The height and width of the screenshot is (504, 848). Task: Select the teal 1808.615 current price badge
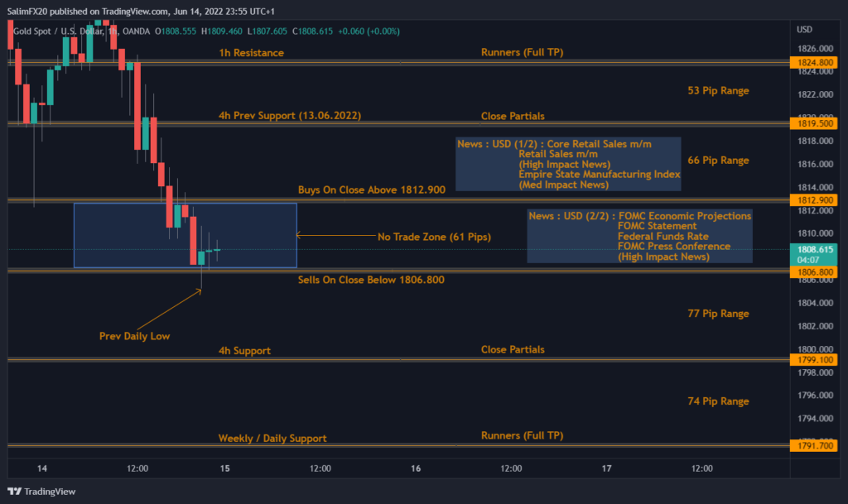[815, 248]
